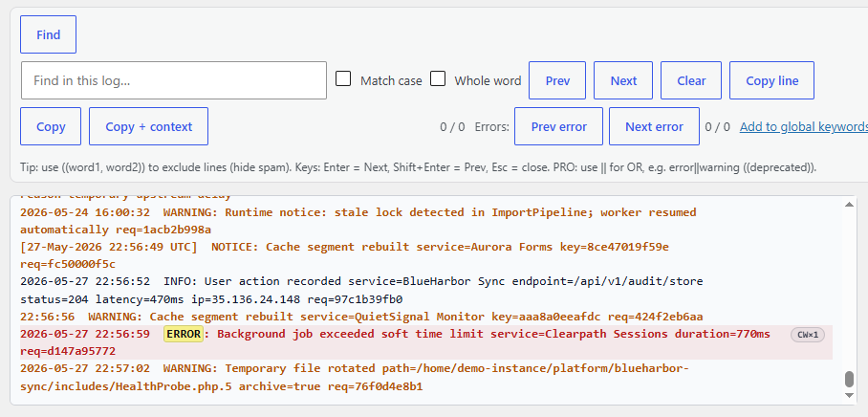Click the Copy button
Image resolution: width=868 pixels, height=417 pixels.
(51, 126)
